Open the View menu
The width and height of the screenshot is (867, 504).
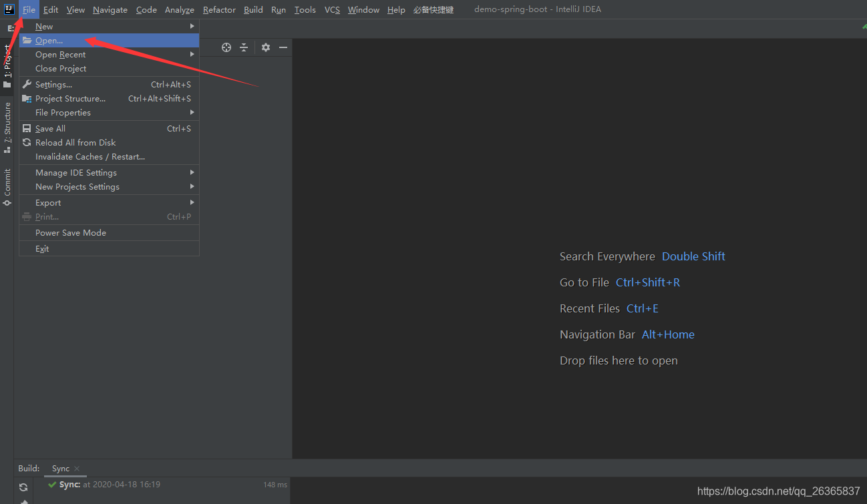[x=75, y=10]
